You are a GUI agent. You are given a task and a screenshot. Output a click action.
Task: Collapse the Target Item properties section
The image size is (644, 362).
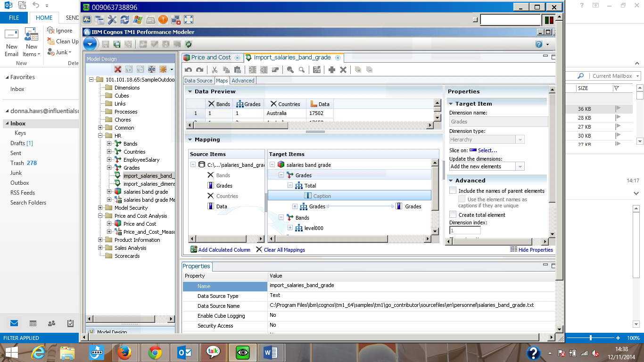coord(451,104)
